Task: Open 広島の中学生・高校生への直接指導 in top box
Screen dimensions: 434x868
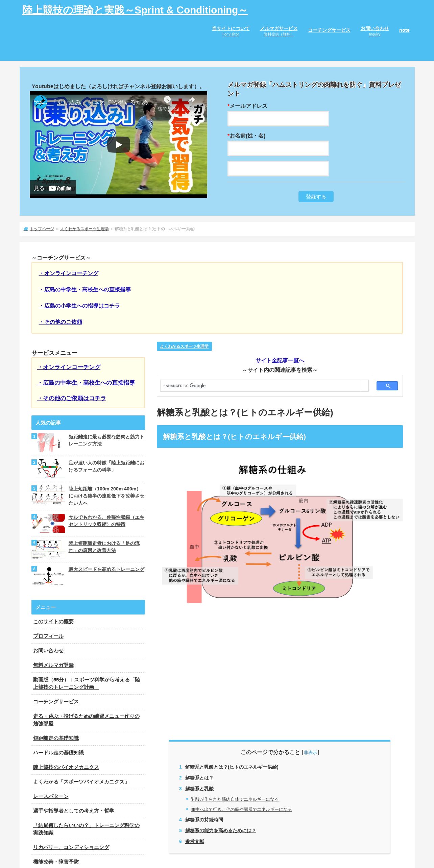Action: coord(85,289)
